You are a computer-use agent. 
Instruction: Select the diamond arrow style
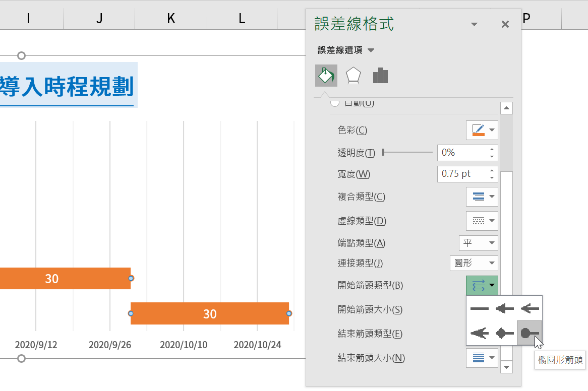[x=504, y=333]
